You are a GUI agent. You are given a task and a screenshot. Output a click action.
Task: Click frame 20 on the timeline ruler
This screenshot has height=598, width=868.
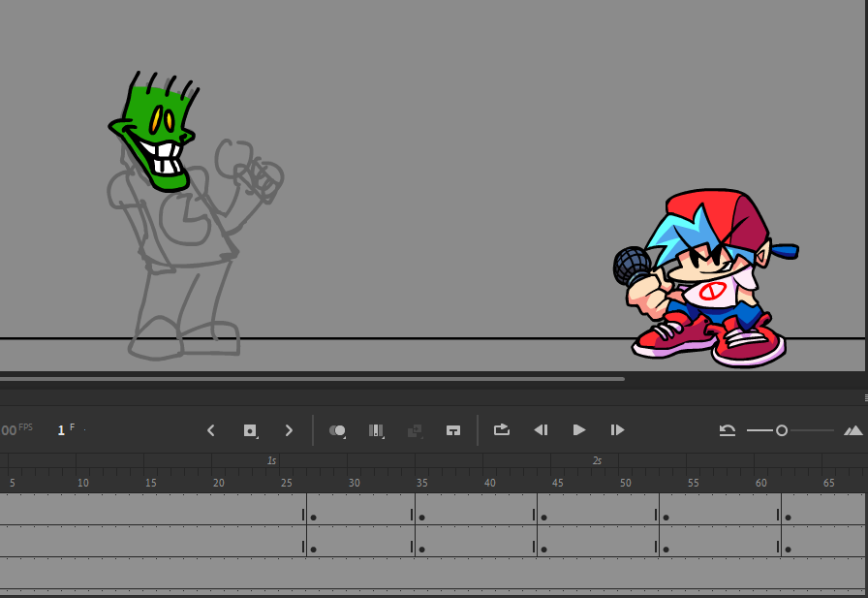pos(219,483)
